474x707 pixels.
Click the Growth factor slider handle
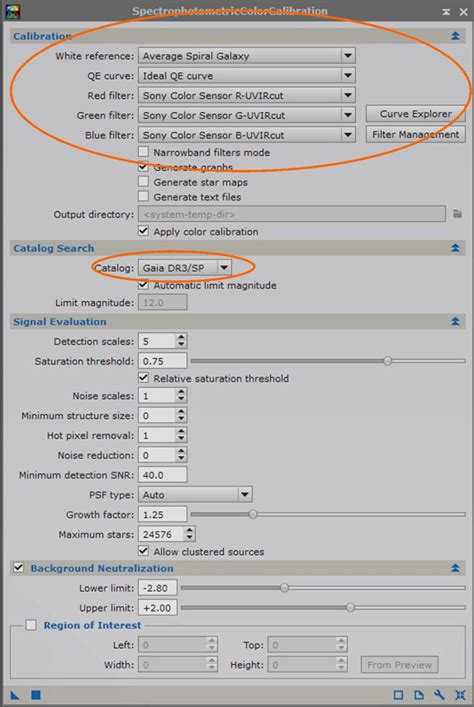[253, 514]
